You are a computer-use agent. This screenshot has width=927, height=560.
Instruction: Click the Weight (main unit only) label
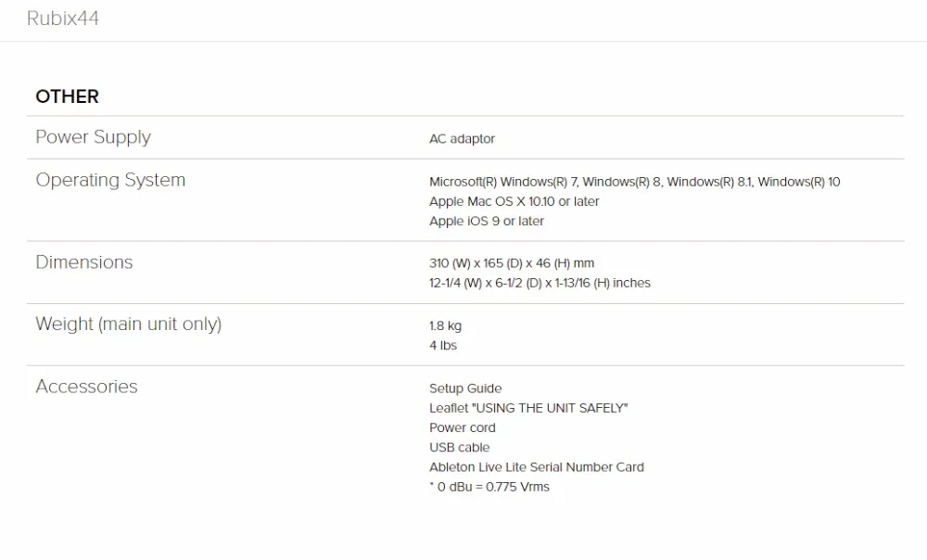128,325
